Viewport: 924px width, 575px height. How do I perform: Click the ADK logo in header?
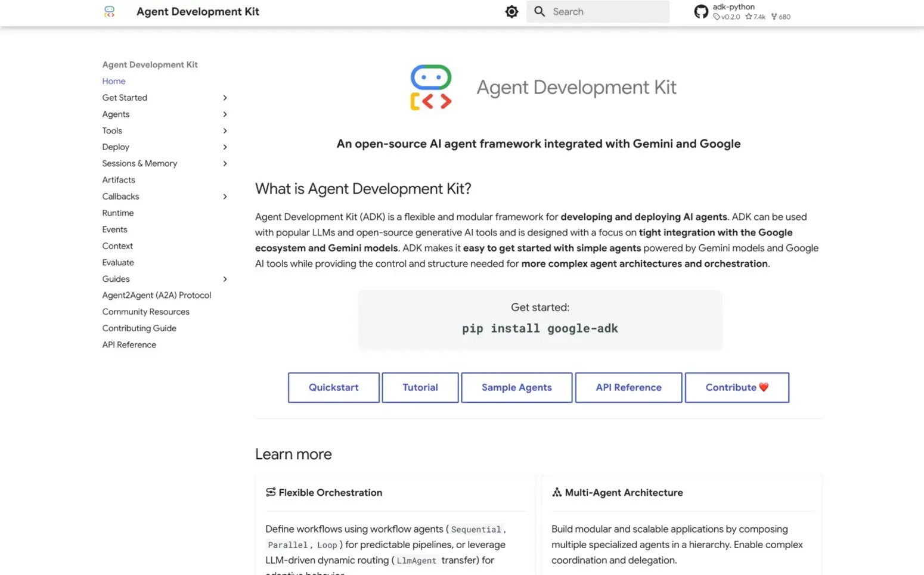coord(109,11)
